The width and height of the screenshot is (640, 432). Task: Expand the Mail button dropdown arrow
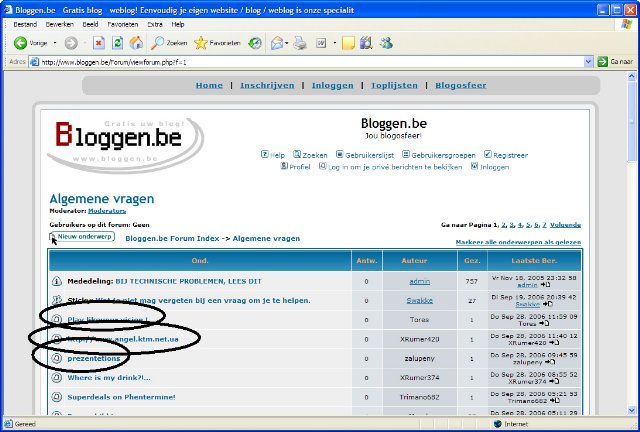click(288, 43)
